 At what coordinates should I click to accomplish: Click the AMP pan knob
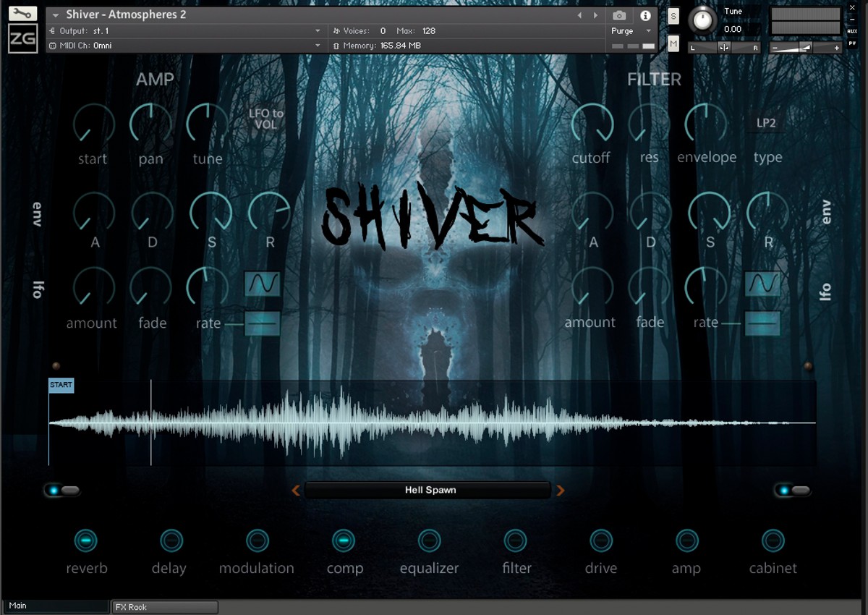150,124
